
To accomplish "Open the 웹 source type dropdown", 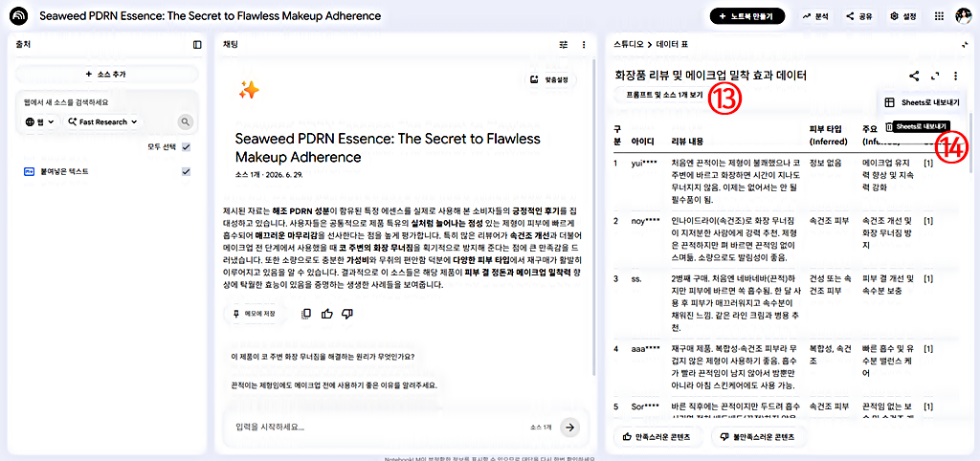I will pyautogui.click(x=40, y=121).
